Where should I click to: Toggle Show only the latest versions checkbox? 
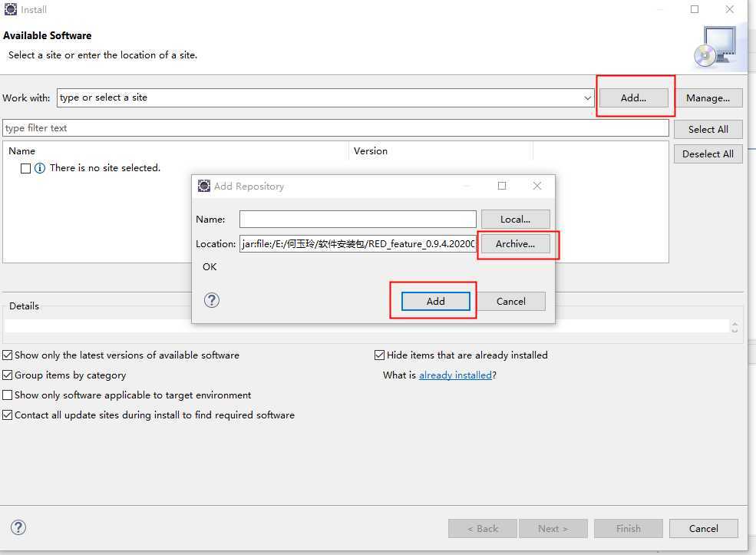point(7,355)
